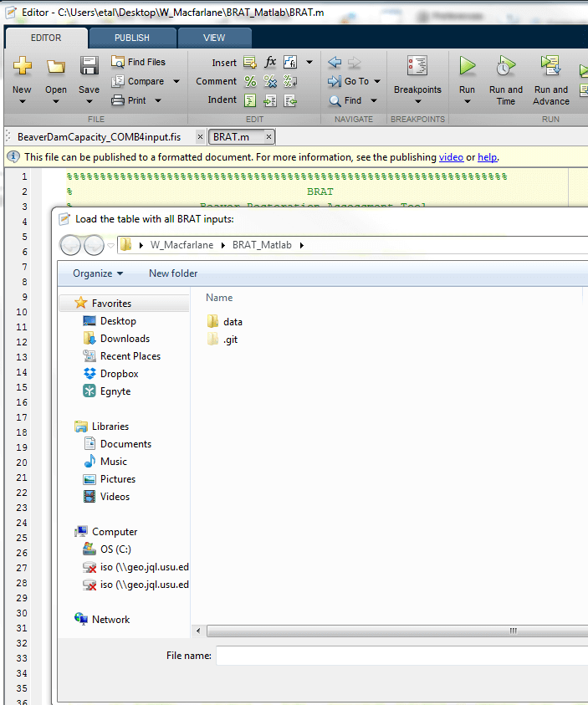Image resolution: width=588 pixels, height=705 pixels.
Task: Open the Save dropdown arrow
Action: pyautogui.click(x=89, y=102)
